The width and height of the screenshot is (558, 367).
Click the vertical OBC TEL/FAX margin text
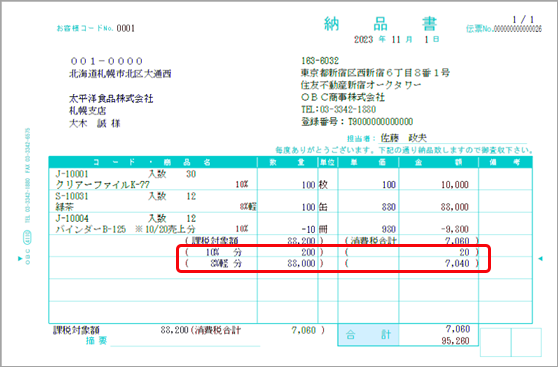pyautogui.click(x=28, y=196)
